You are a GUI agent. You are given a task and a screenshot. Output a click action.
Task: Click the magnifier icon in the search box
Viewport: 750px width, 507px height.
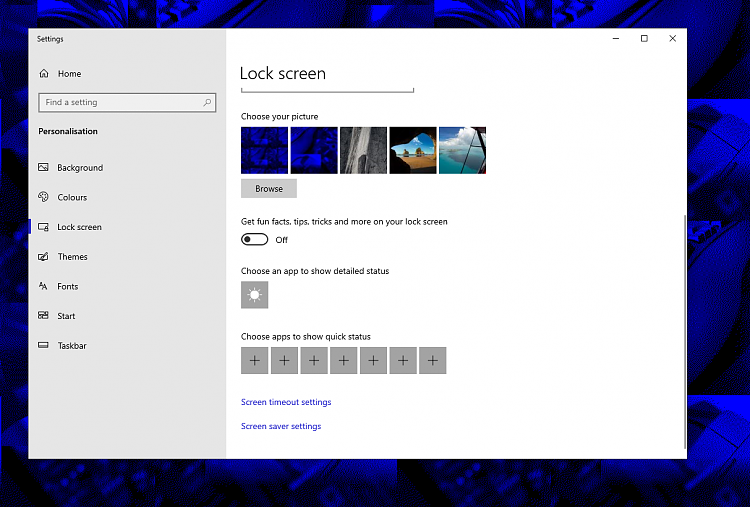tap(207, 102)
